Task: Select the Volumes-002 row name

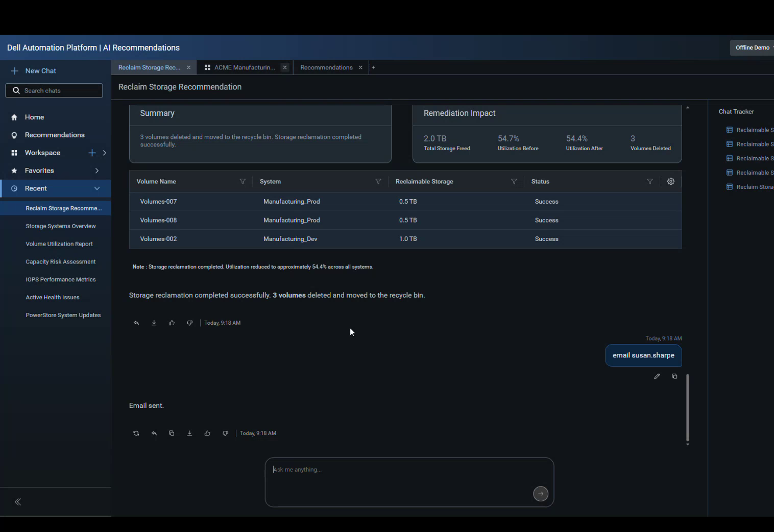Action: 158,239
